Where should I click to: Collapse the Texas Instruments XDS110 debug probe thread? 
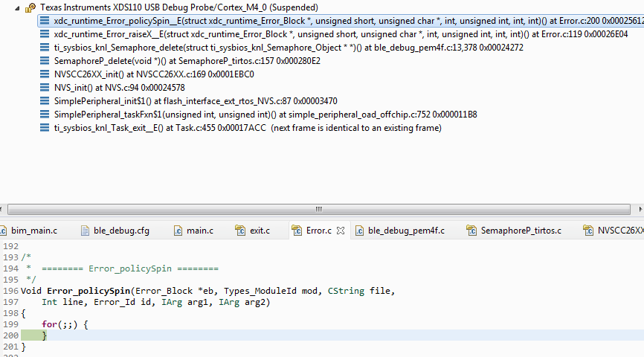[19, 7]
